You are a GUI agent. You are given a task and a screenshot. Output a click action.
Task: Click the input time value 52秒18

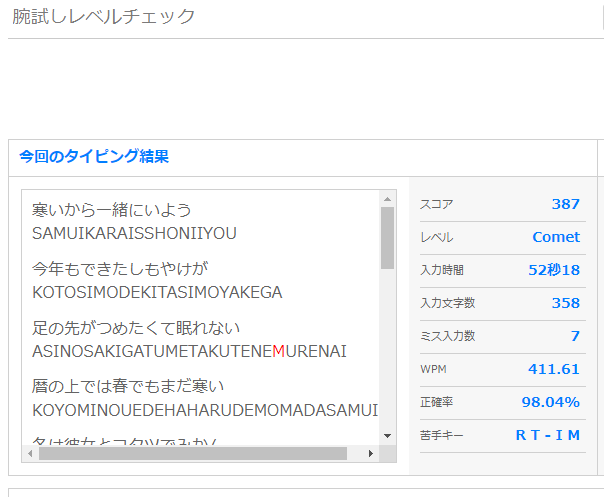click(553, 270)
